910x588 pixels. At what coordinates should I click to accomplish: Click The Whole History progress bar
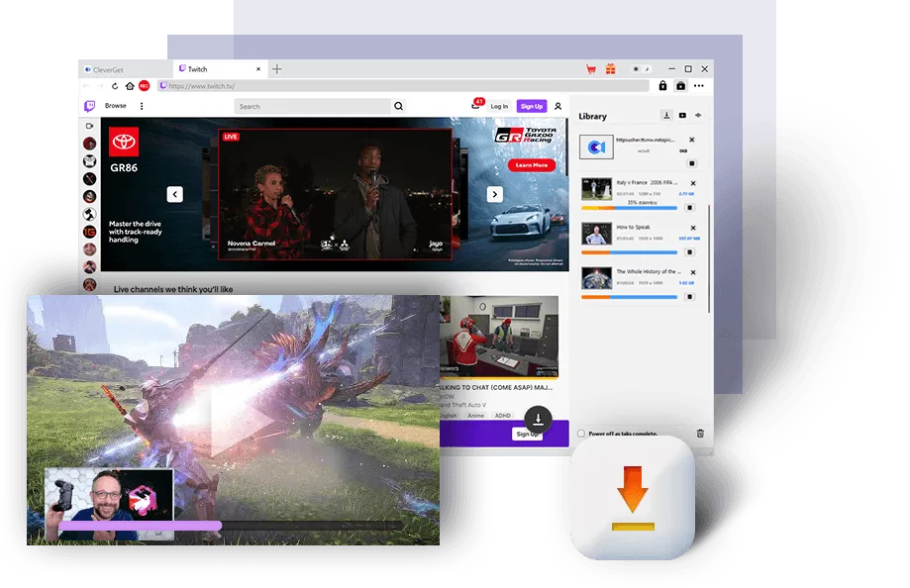(629, 297)
